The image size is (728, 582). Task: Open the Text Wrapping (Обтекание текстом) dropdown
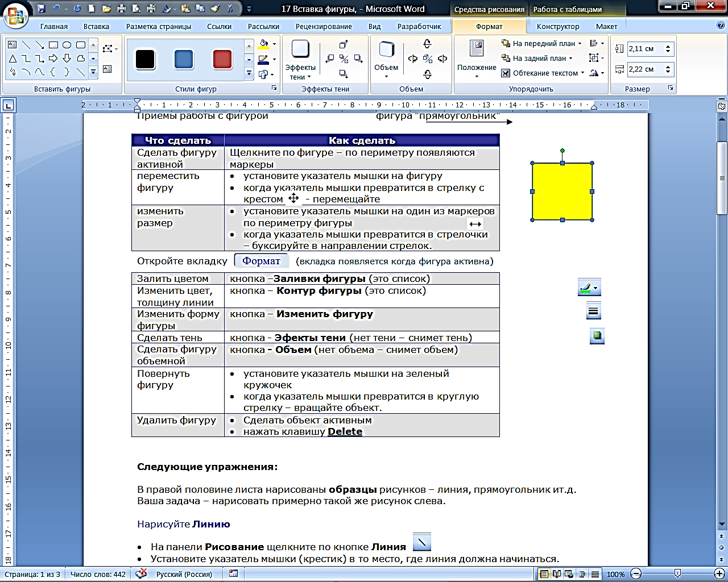543,73
